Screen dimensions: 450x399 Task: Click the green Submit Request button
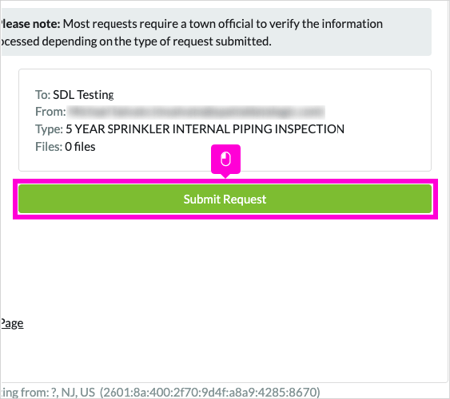coord(225,199)
